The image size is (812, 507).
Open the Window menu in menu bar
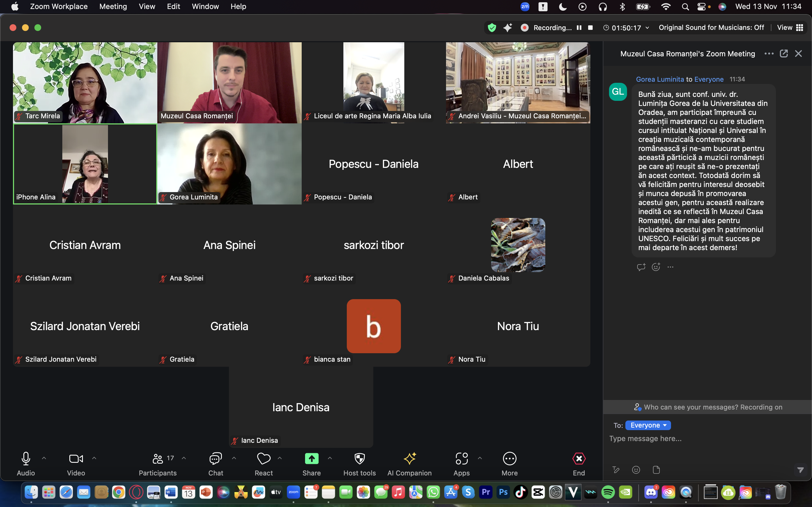pyautogui.click(x=205, y=6)
